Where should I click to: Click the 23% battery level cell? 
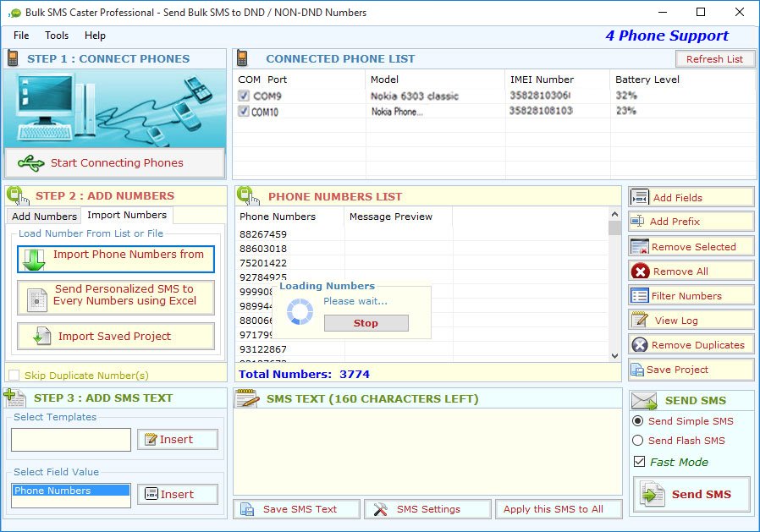click(x=625, y=111)
